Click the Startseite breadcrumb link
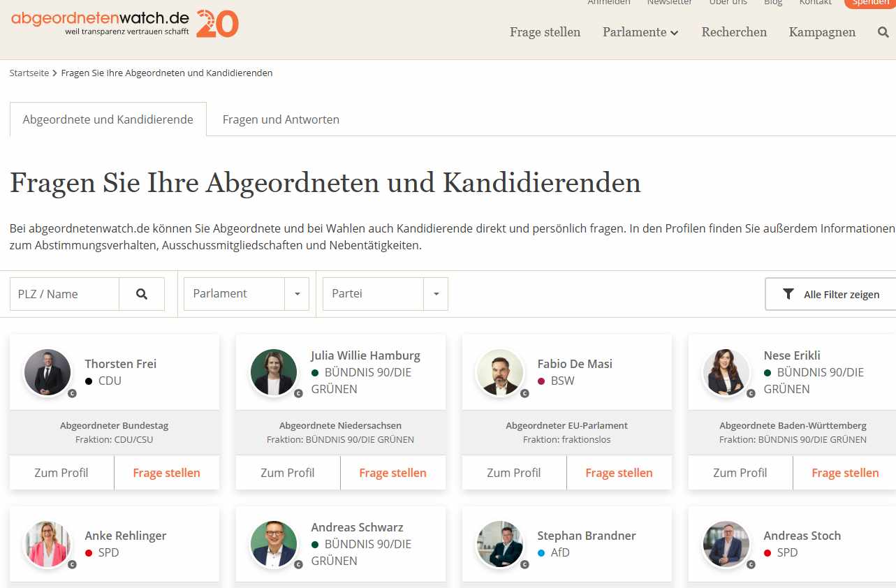This screenshot has width=896, height=588. pyautogui.click(x=29, y=73)
